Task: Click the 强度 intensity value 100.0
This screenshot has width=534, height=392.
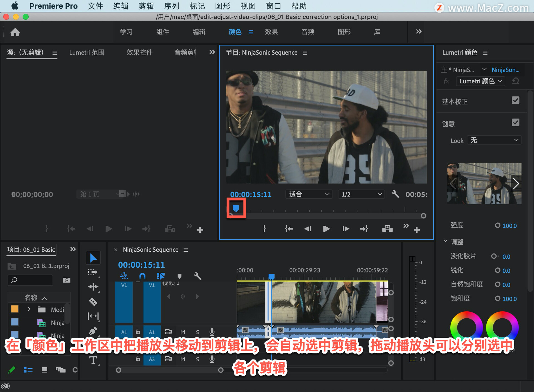Action: (509, 226)
